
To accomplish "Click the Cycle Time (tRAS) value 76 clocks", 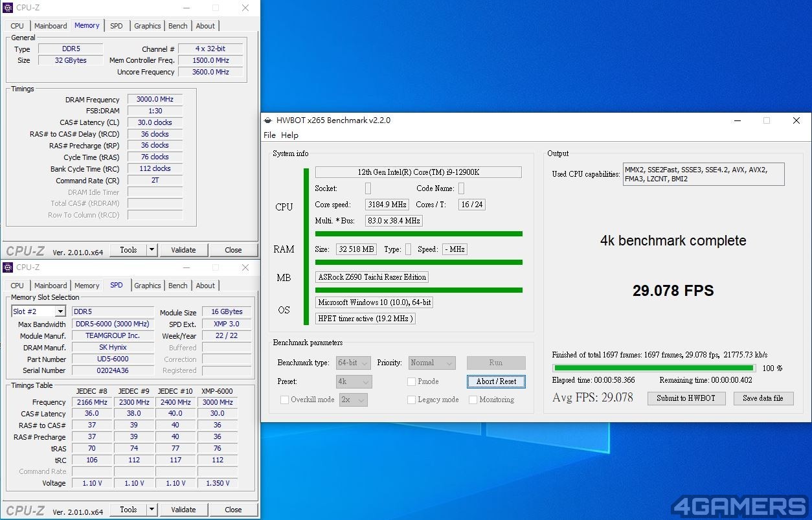I will point(155,157).
